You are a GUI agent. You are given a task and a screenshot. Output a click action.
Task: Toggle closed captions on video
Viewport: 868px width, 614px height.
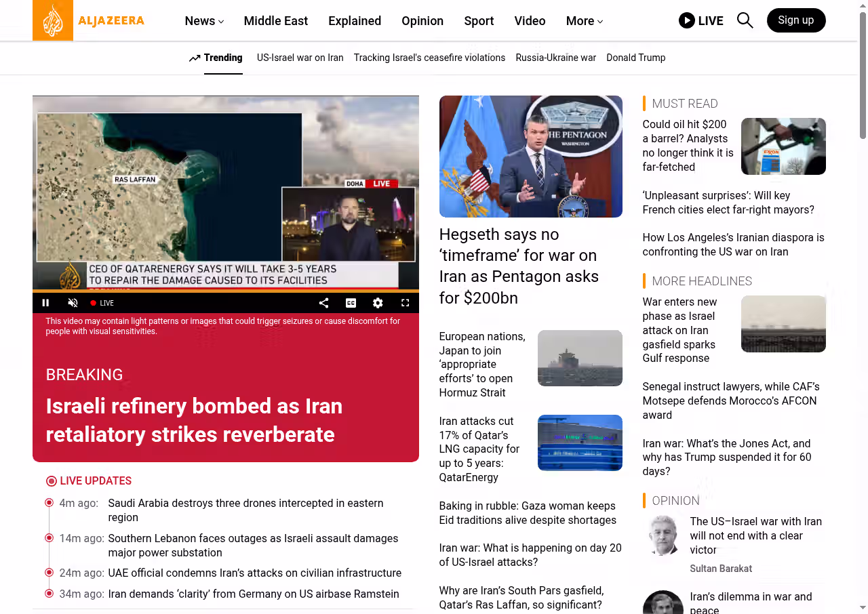click(351, 303)
